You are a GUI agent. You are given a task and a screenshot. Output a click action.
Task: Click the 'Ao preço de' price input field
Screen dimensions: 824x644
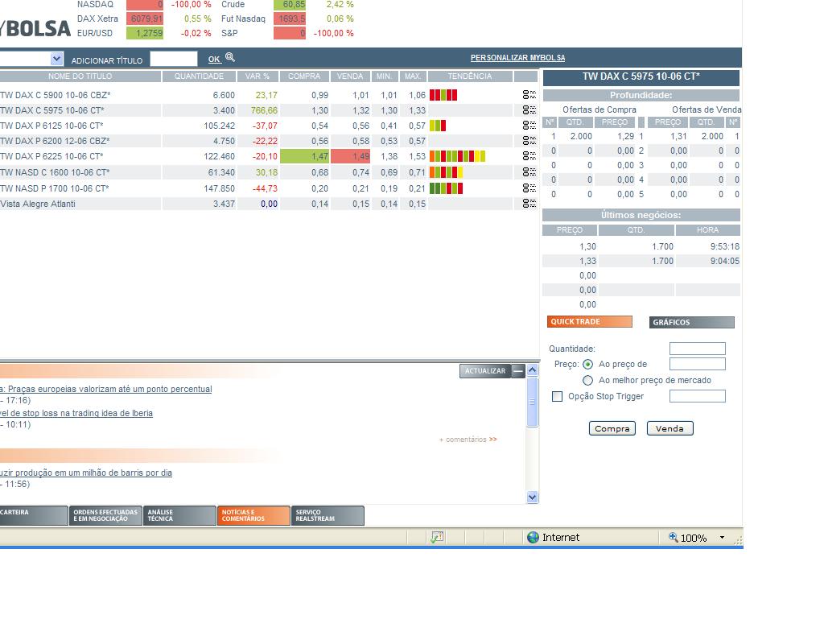pos(698,364)
